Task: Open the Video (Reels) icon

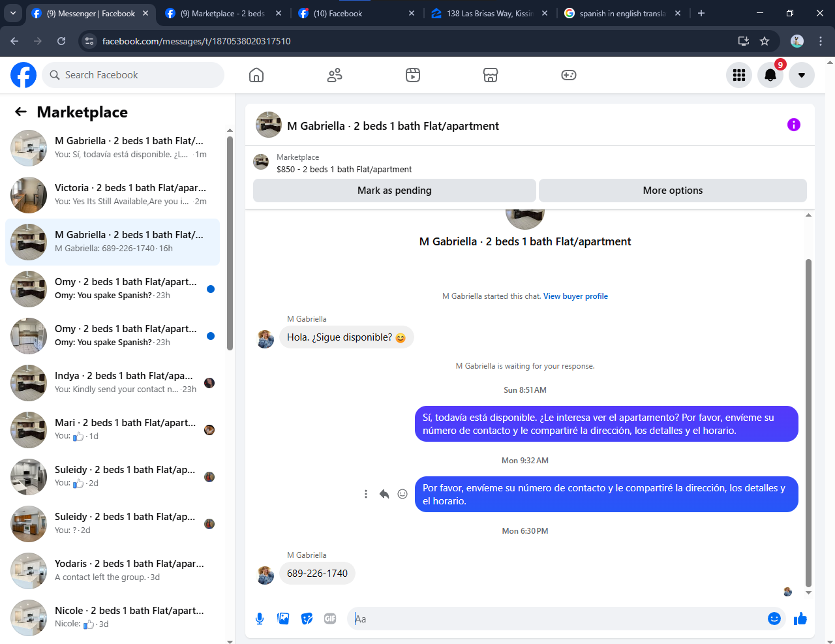Action: click(413, 75)
